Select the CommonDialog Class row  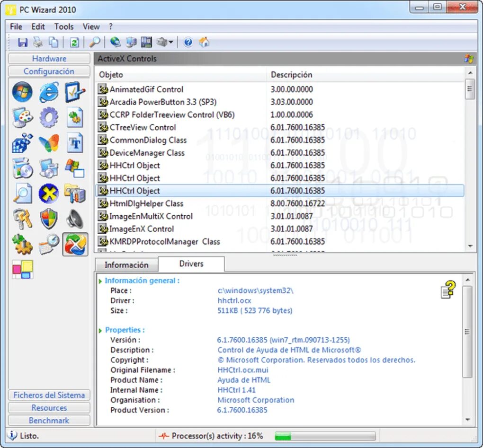280,140
